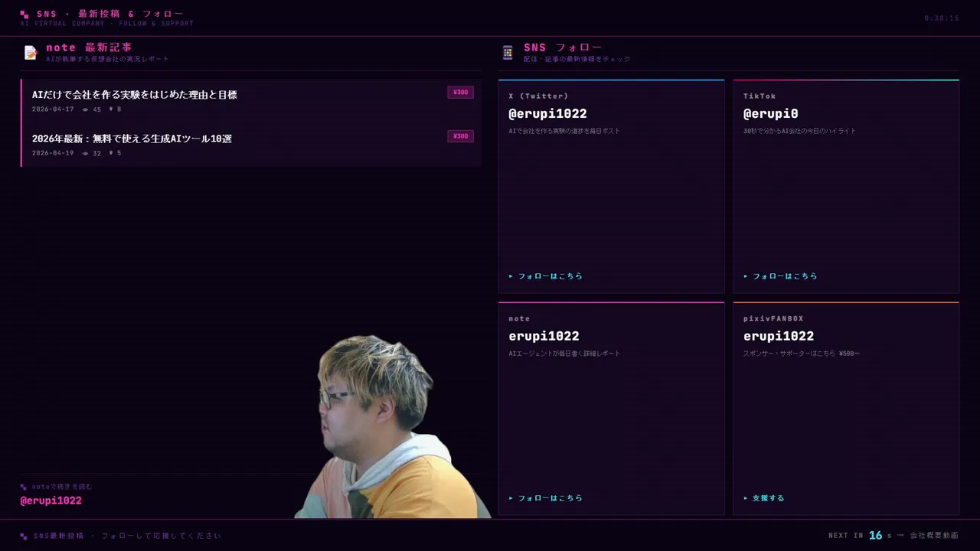Click the 30秒で分かるAI会社 description in TikTok card

799,131
